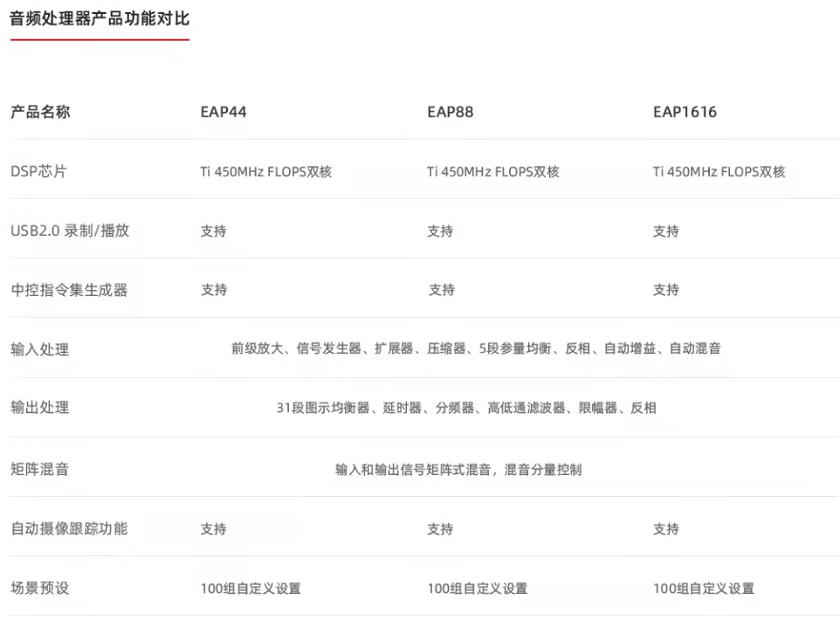This screenshot has height=620, width=840.
Task: Click 支持 for USB2.0 under EAP1616
Action: 666,231
